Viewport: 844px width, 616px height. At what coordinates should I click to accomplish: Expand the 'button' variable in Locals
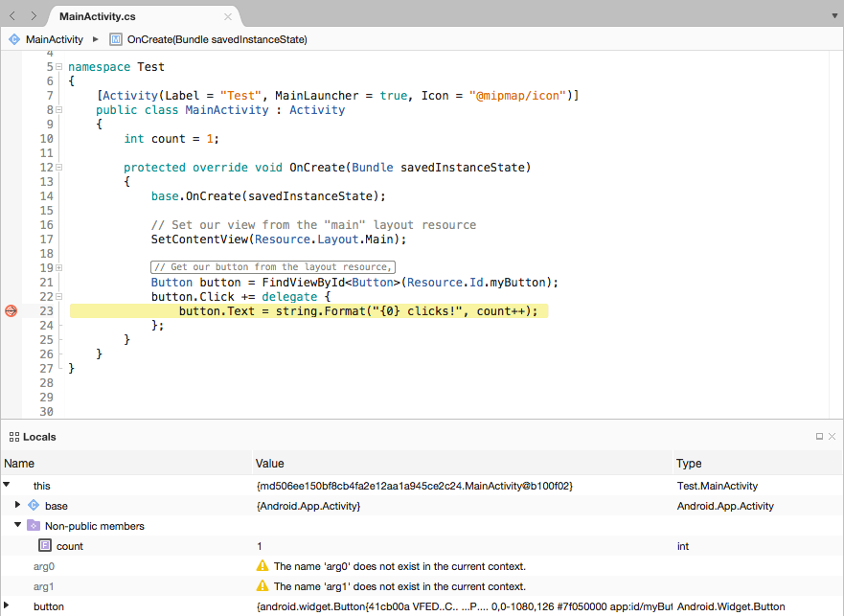[x=8, y=606]
